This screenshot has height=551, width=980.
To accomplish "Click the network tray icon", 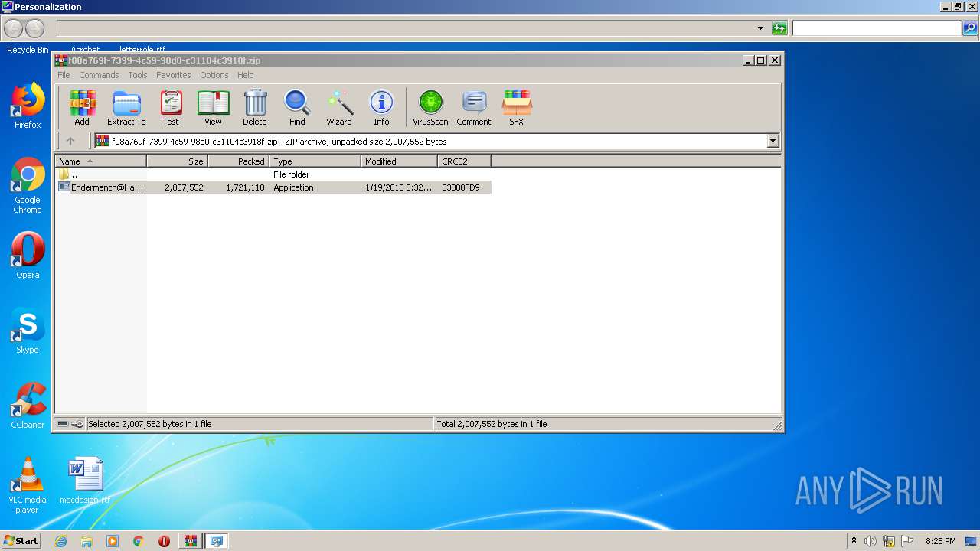I will 889,541.
